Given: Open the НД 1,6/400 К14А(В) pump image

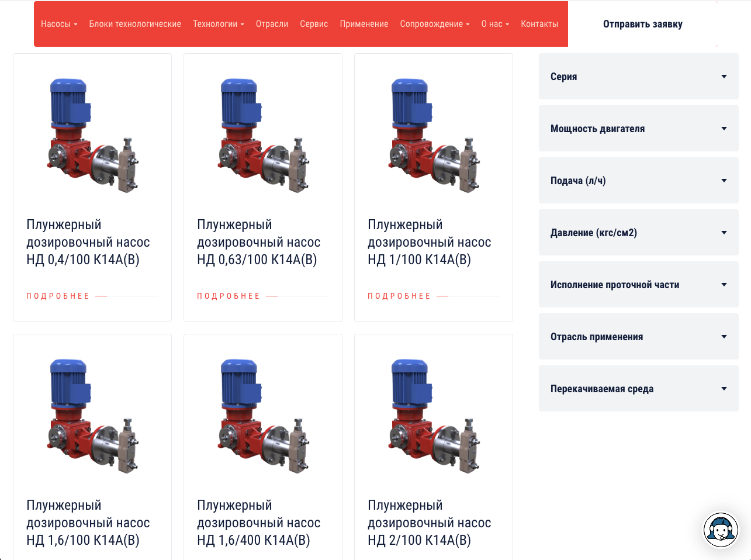Looking at the screenshot, I should 263,416.
